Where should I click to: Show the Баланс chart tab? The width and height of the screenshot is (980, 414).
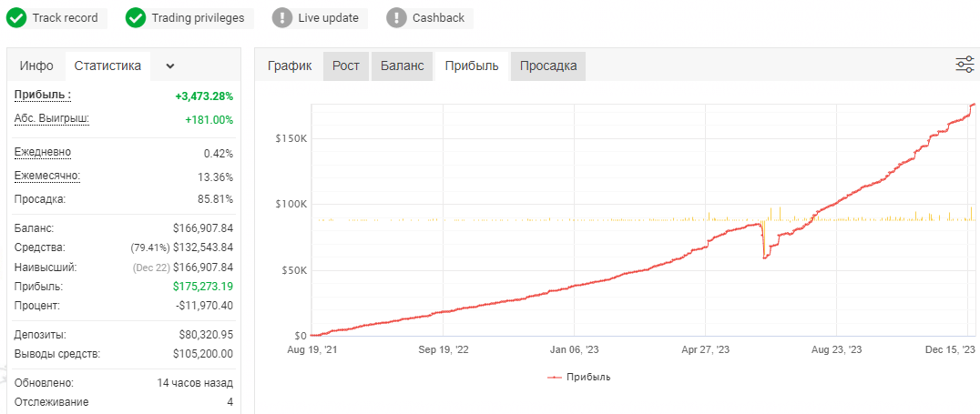tap(402, 66)
